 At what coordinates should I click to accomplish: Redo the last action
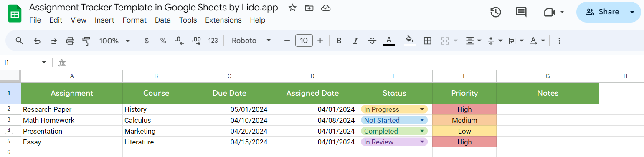(53, 41)
